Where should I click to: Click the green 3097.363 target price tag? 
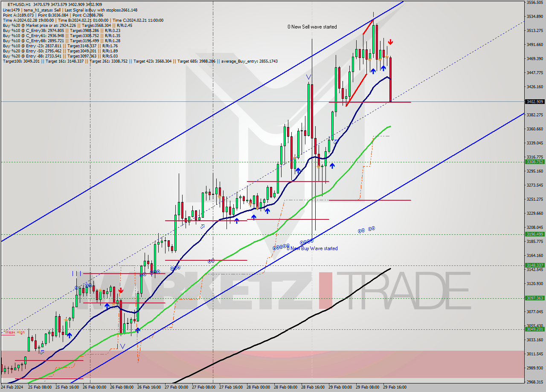(x=535, y=298)
